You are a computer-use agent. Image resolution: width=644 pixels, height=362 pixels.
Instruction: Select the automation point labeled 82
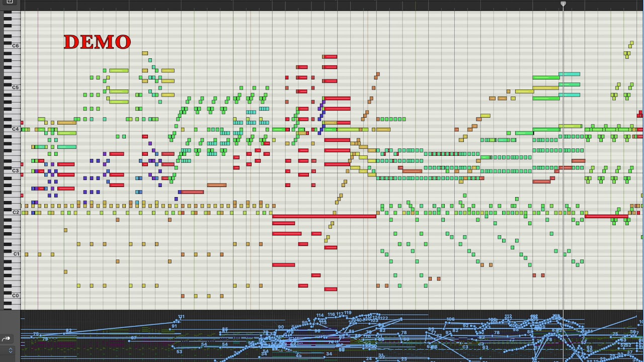coord(68,331)
